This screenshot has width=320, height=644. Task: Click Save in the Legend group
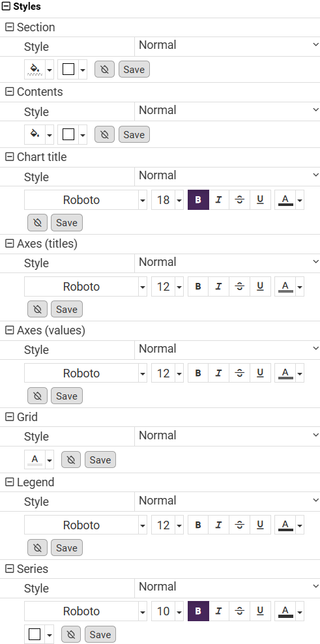(66, 548)
